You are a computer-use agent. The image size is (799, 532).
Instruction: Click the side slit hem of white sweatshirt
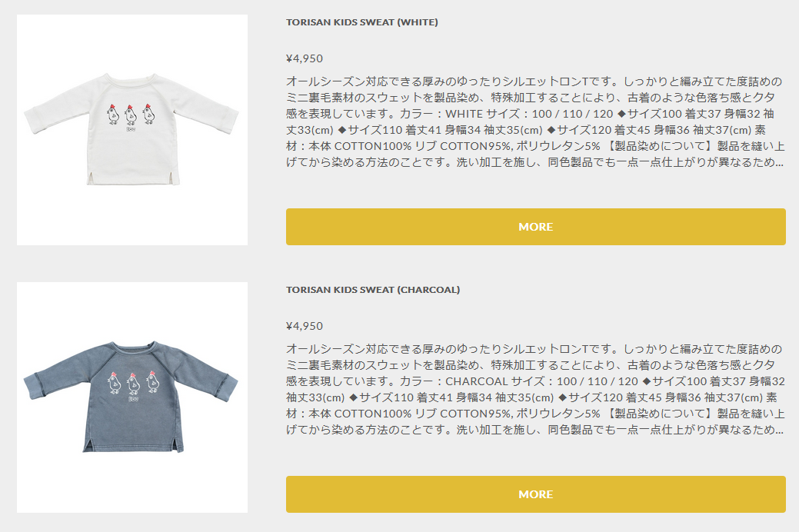point(92,178)
